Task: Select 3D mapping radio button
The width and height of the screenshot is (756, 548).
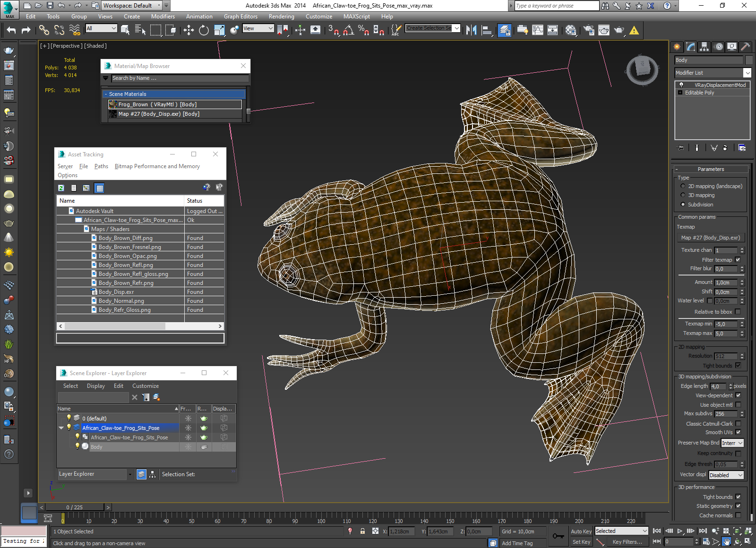Action: 683,195
